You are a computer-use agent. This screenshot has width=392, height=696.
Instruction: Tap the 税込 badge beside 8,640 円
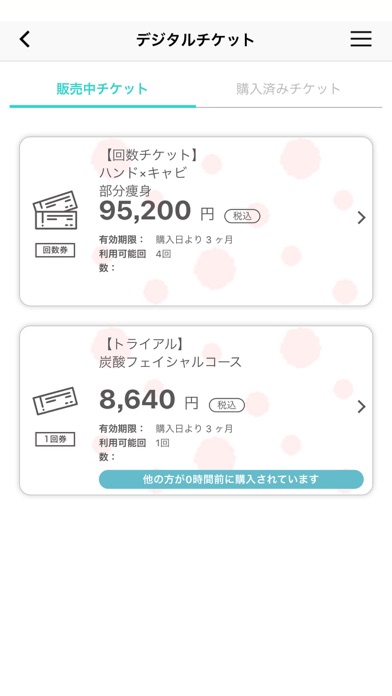point(226,405)
